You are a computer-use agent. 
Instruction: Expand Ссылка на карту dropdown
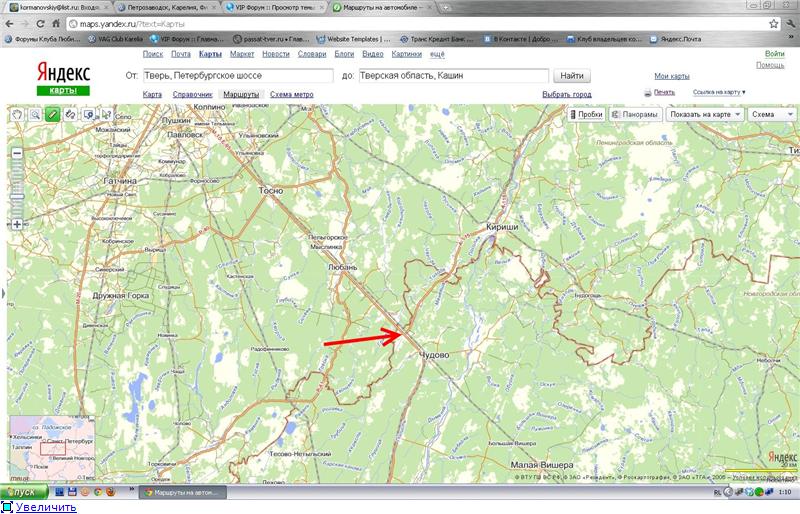pyautogui.click(x=719, y=92)
